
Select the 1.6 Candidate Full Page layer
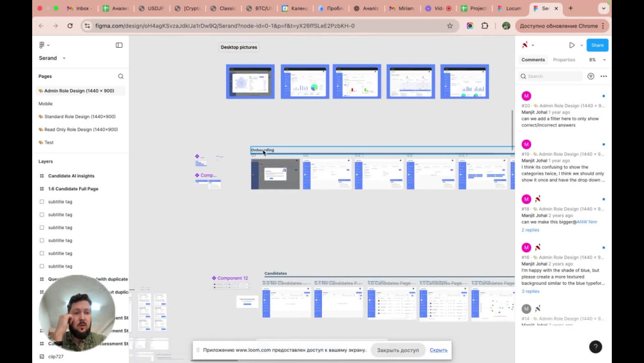coord(73,189)
